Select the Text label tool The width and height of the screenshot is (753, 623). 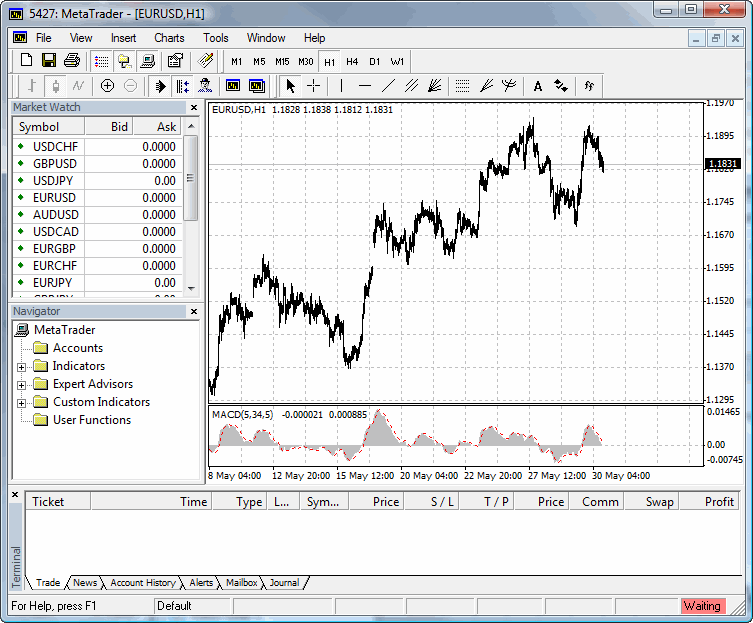538,86
